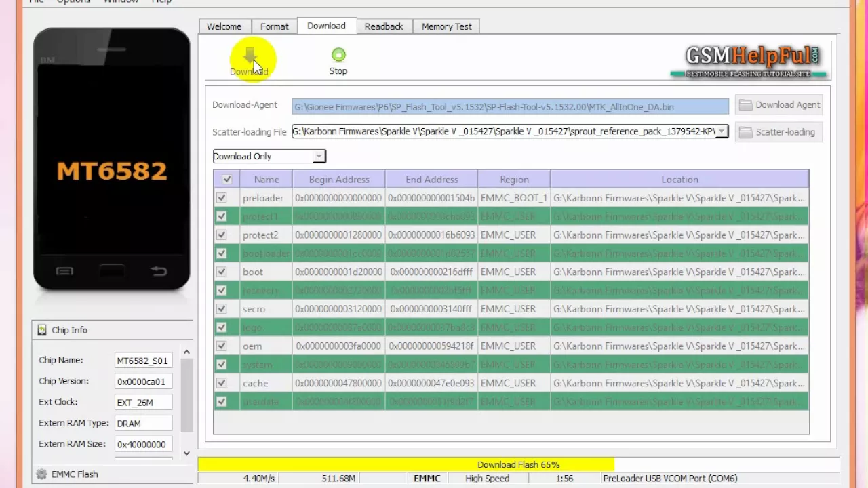Select the Download tab
868x488 pixels.
(326, 26)
